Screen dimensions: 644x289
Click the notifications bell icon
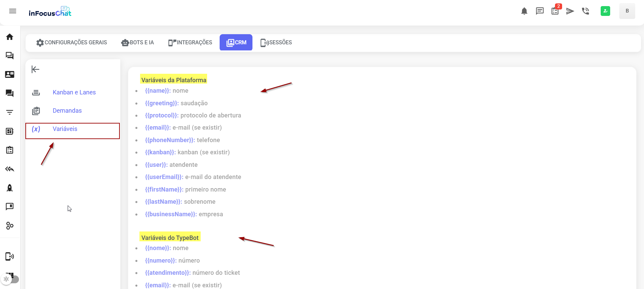(x=524, y=11)
